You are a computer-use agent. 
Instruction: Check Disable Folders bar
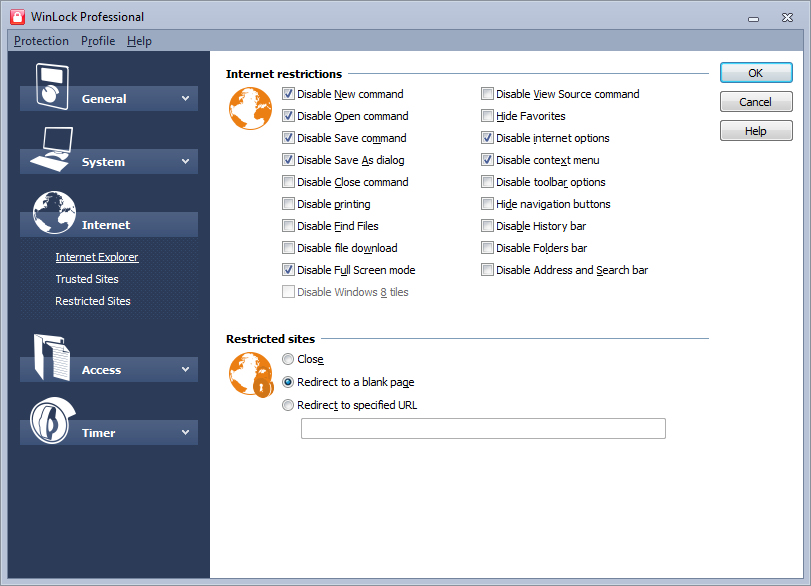pyautogui.click(x=487, y=248)
